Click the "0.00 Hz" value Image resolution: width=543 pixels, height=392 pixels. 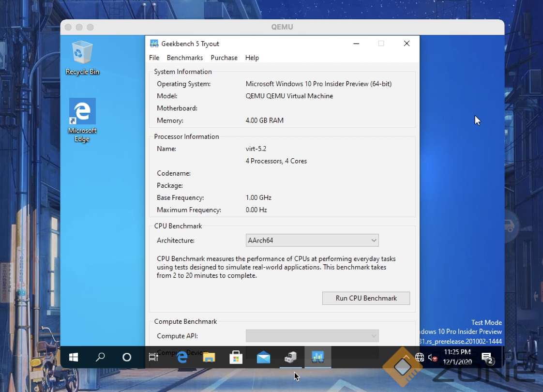[256, 210]
